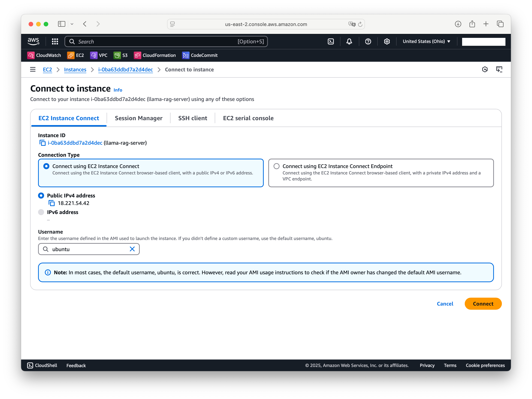Select the Public IPv4 address radio
The width and height of the screenshot is (532, 399).
[41, 196]
